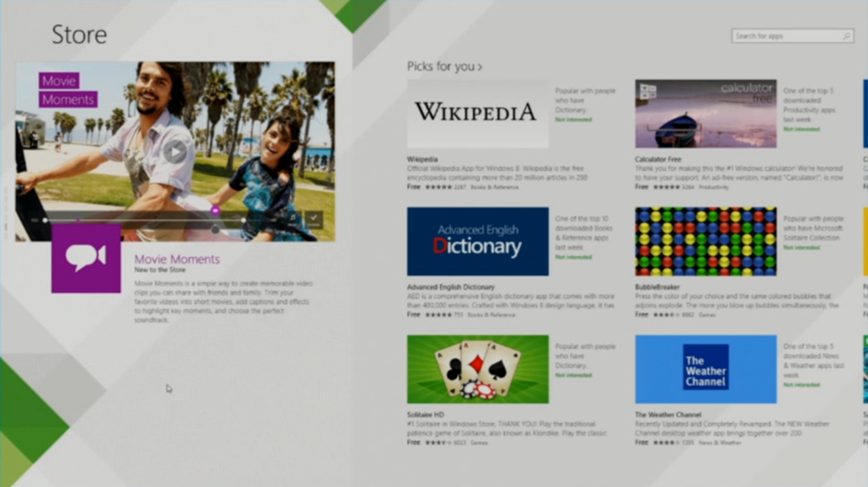This screenshot has height=487, width=868.
Task: Click the Wikipedia star rating
Action: pyautogui.click(x=438, y=188)
